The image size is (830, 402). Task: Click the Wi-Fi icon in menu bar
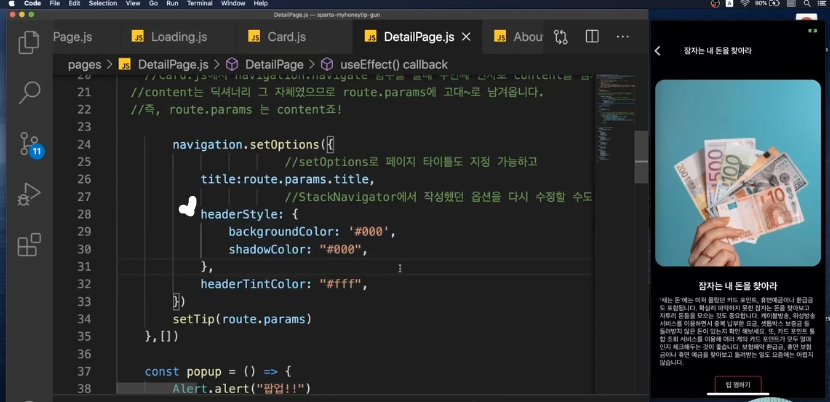click(745, 3)
